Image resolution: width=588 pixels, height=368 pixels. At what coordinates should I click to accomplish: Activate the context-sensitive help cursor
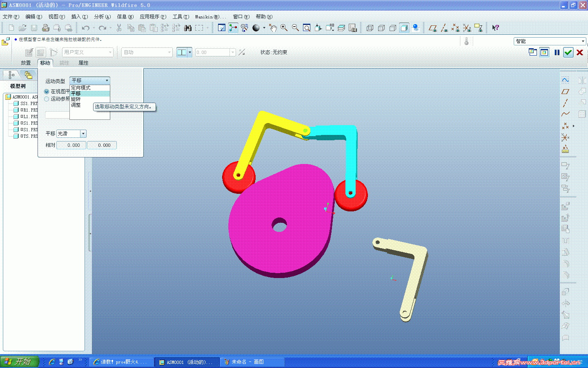495,28
